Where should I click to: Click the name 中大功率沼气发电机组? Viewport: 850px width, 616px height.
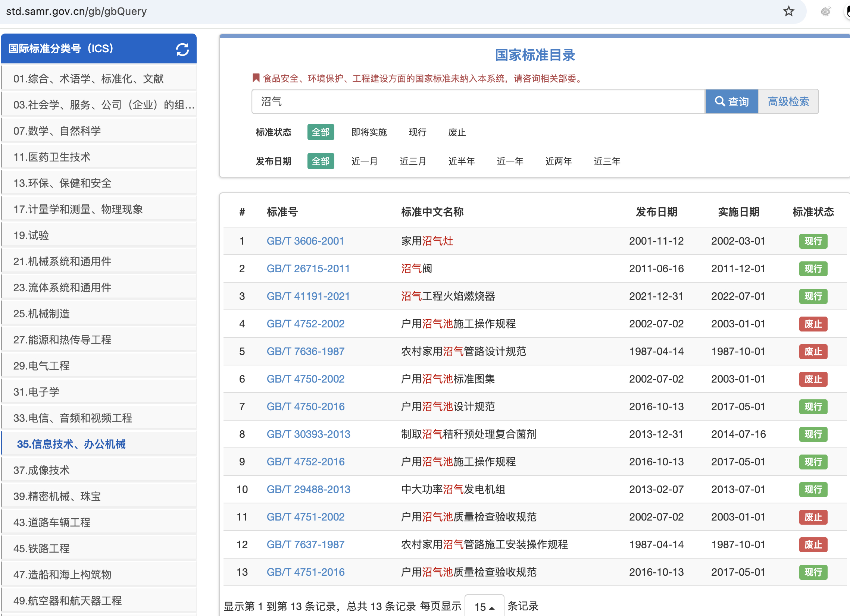pyautogui.click(x=453, y=489)
